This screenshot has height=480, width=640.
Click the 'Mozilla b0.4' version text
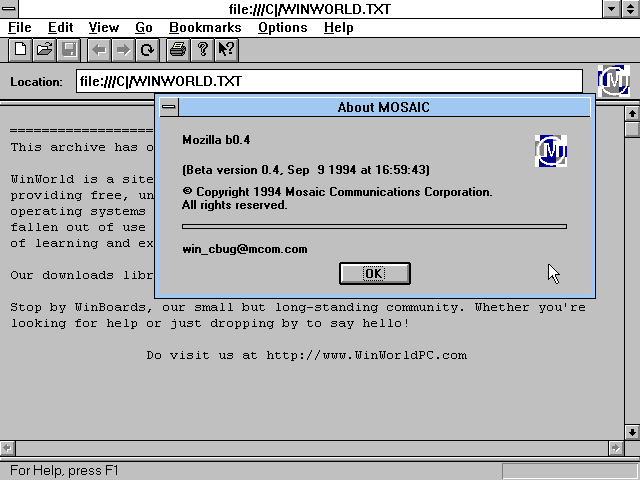tap(216, 140)
